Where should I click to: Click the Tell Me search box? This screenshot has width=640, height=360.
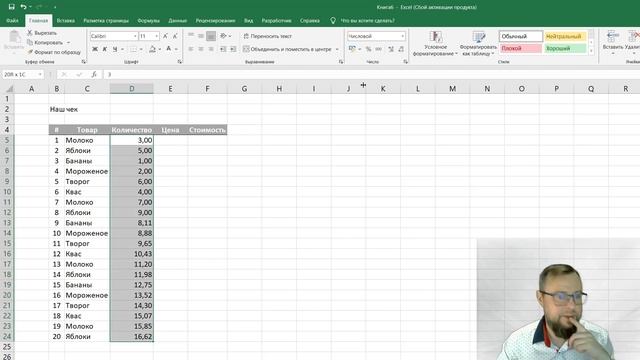pyautogui.click(x=367, y=20)
